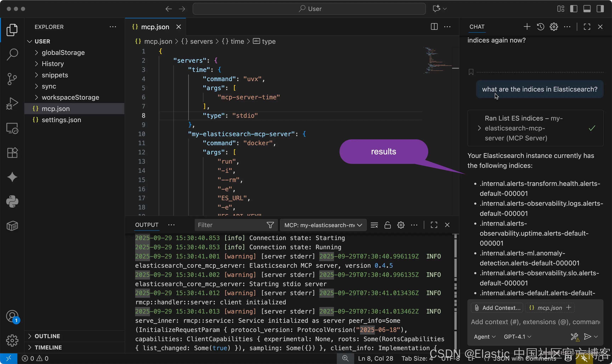The width and height of the screenshot is (612, 364).
Task: Maximize the chat panel
Action: pos(587,27)
